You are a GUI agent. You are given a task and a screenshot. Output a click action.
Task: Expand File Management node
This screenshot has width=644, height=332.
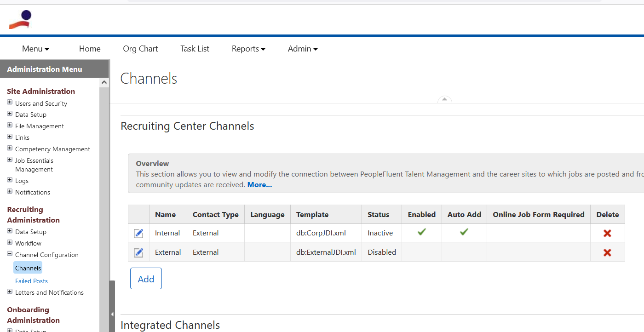coord(10,125)
